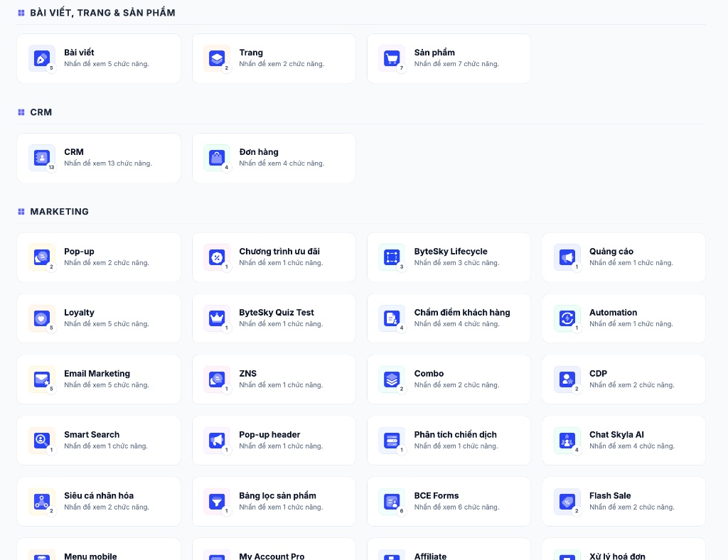Image resolution: width=728 pixels, height=560 pixels.
Task: Click the Pop-up chat bubble icon
Action: point(42,257)
